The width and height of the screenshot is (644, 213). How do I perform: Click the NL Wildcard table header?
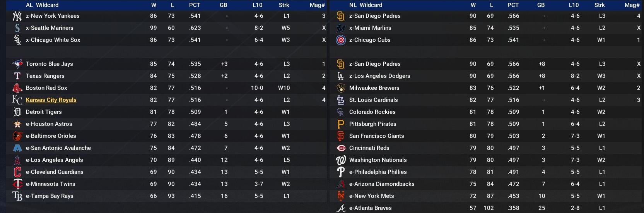point(366,5)
